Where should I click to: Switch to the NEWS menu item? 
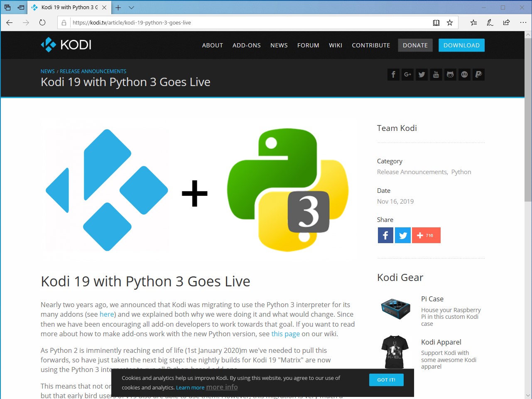[x=279, y=45]
